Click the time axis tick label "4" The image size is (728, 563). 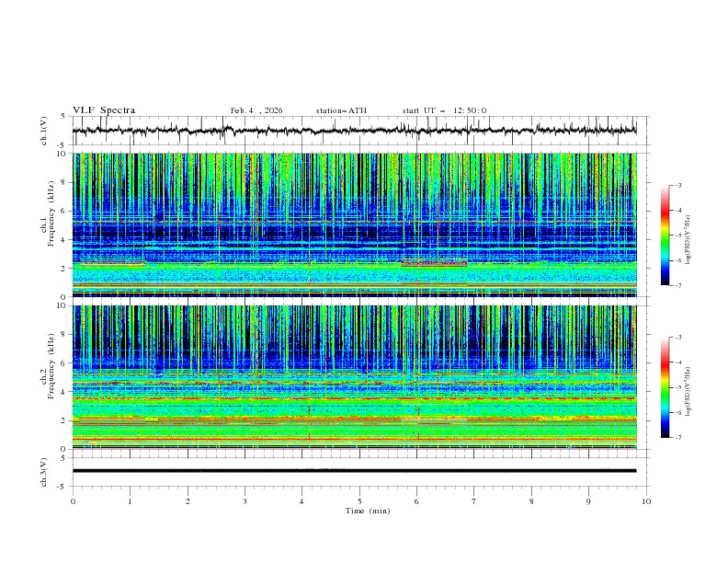click(x=301, y=501)
